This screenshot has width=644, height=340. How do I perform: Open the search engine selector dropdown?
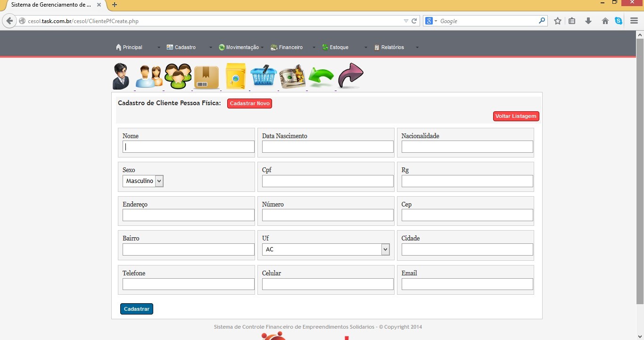point(431,21)
